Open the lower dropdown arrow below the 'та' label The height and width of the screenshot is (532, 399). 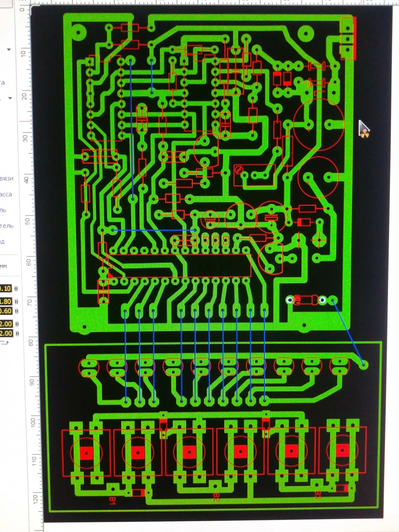(x=10, y=98)
